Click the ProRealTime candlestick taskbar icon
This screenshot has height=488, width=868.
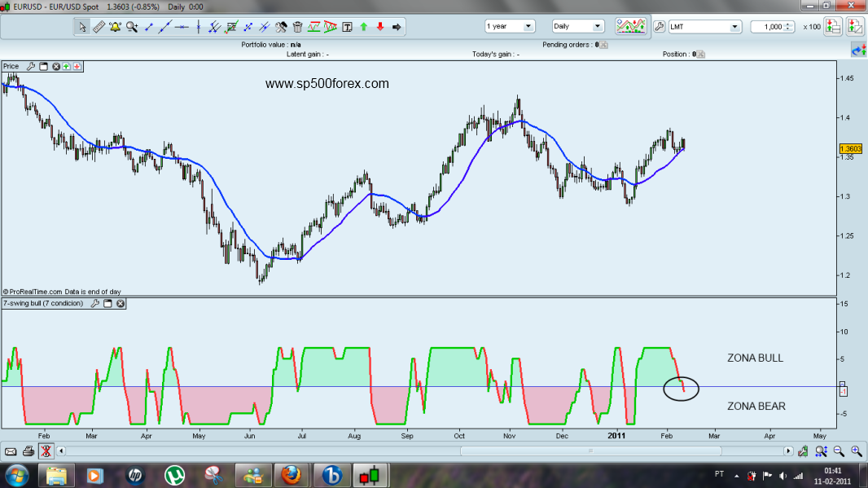pos(370,475)
